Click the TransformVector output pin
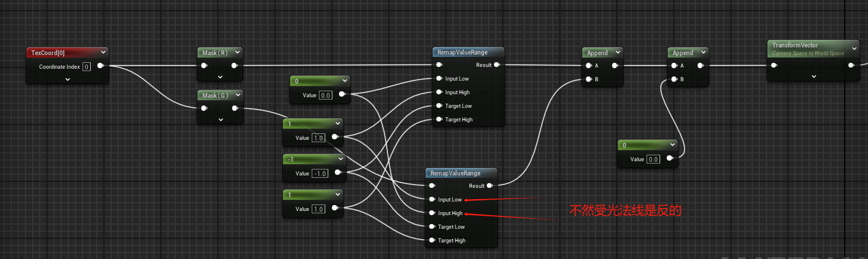Screen dimensions: 868x259 tap(852, 66)
